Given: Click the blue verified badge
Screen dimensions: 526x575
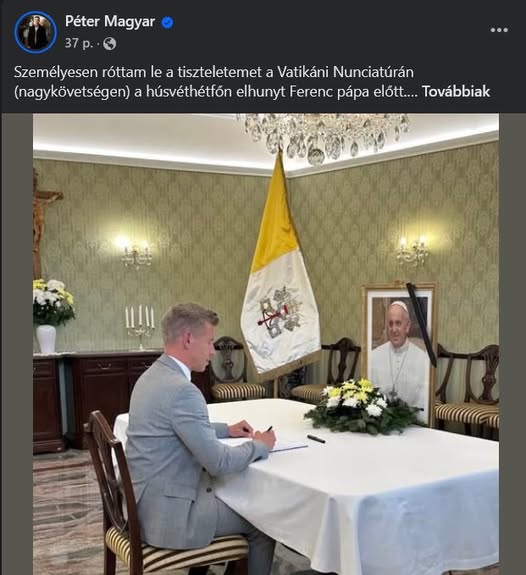Looking at the screenshot, I should coord(168,22).
